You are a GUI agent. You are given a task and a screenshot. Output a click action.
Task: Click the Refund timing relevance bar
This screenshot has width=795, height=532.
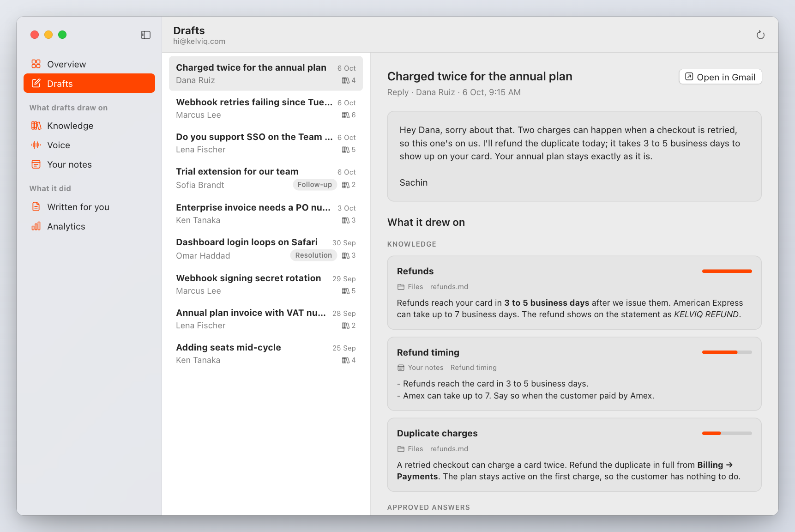[x=727, y=352]
